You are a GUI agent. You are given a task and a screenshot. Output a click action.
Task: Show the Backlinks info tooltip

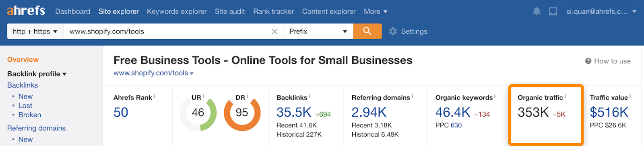click(x=310, y=96)
